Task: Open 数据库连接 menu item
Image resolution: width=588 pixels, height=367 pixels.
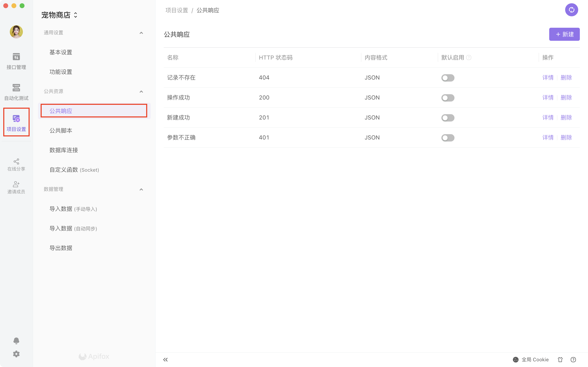Action: point(64,150)
